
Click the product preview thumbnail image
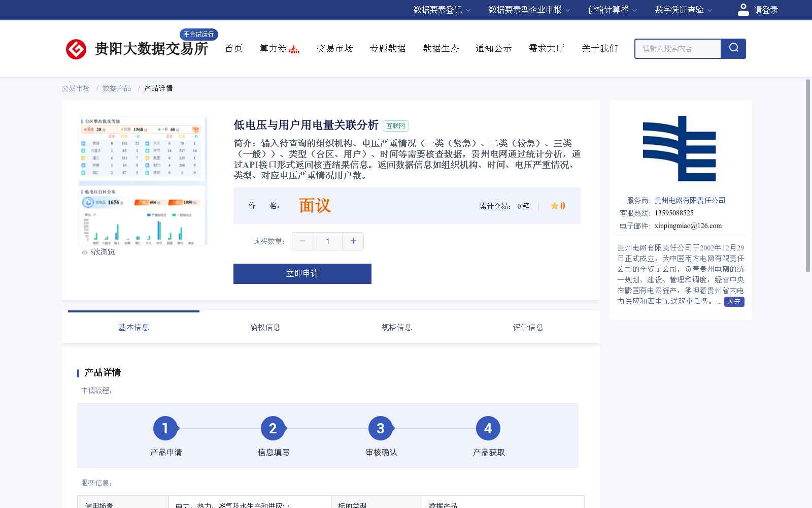click(x=143, y=181)
